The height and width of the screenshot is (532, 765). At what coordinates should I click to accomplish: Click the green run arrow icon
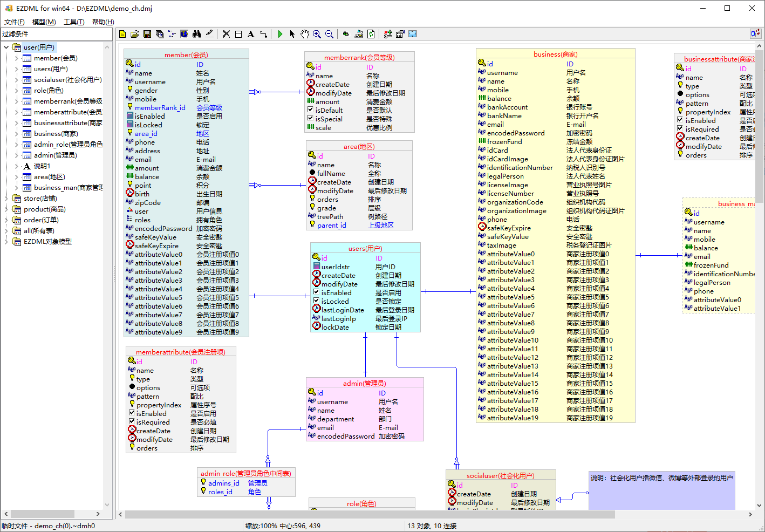pyautogui.click(x=279, y=34)
